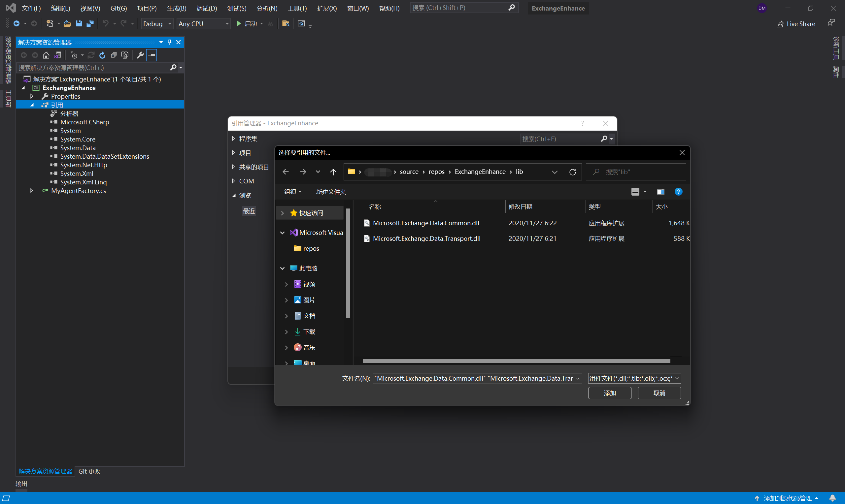Image resolution: width=845 pixels, height=504 pixels.
Task: Select Microsoft.Exchange.Data.Transport.dll file
Action: point(426,238)
